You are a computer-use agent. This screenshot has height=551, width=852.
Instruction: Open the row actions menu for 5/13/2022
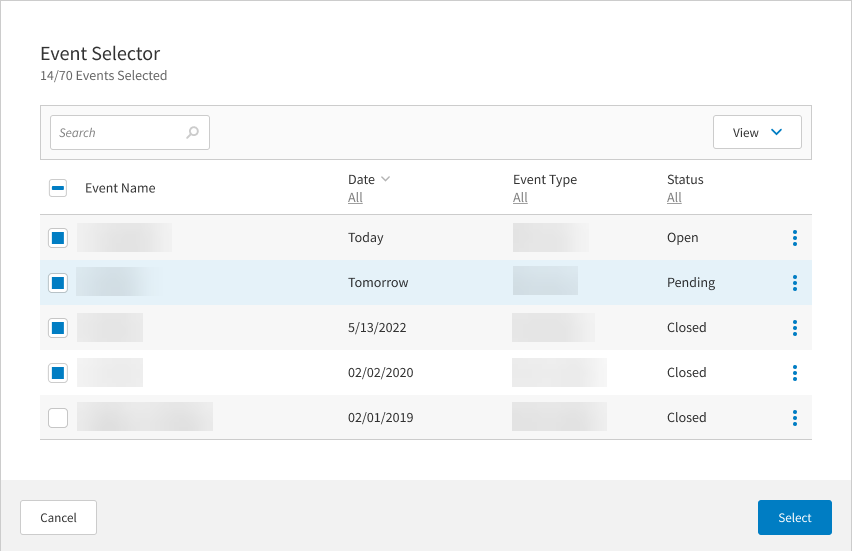point(794,328)
